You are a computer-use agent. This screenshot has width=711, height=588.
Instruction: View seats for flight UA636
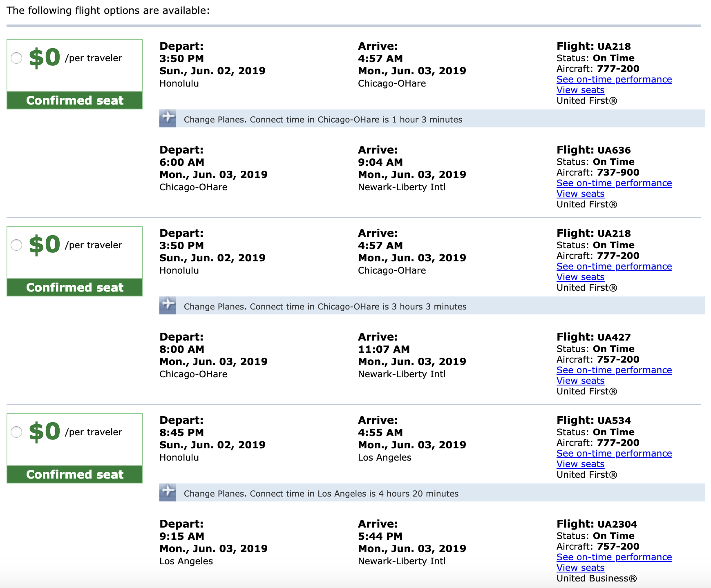point(580,194)
